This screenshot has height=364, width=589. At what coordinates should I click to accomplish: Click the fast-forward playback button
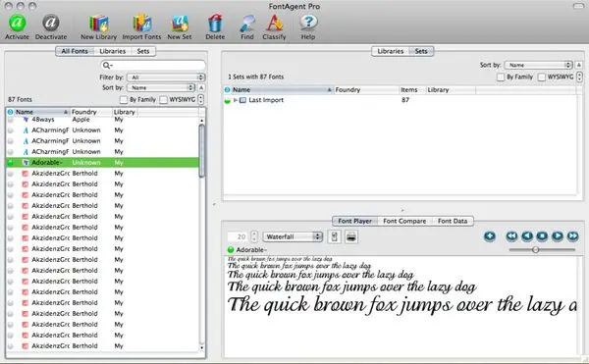pos(573,236)
